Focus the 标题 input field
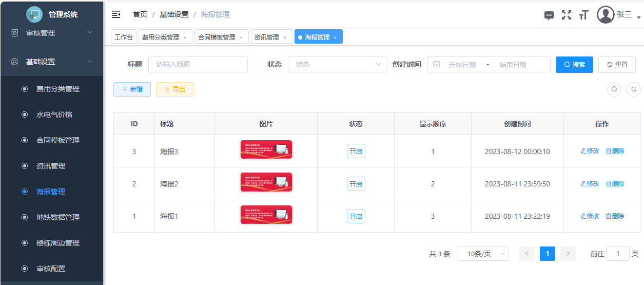Screen dimensions: 644x285 click(198, 65)
